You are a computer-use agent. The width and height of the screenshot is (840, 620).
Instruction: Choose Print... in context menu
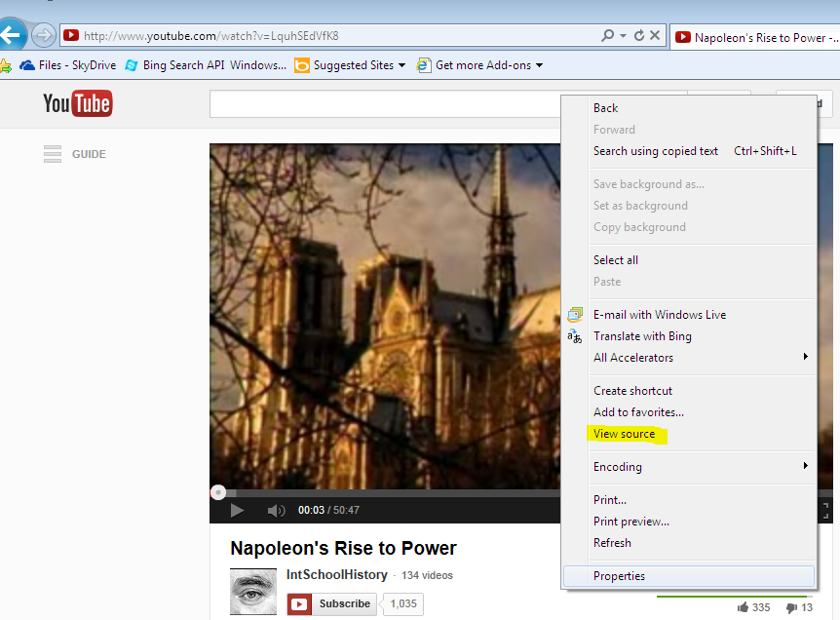610,500
